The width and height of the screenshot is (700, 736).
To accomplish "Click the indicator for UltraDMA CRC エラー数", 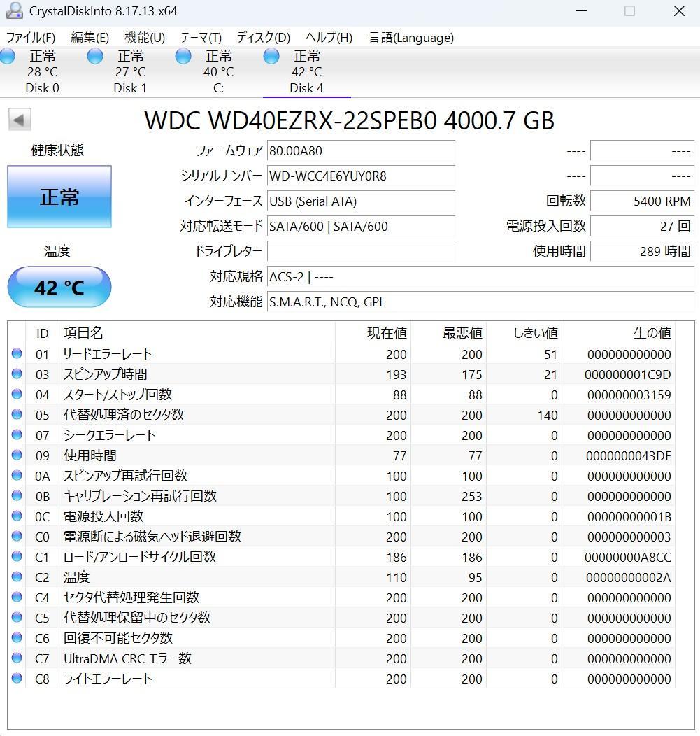I will point(16,658).
